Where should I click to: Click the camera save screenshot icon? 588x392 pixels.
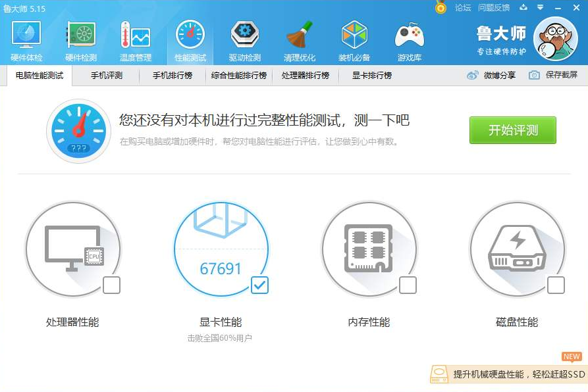click(535, 75)
